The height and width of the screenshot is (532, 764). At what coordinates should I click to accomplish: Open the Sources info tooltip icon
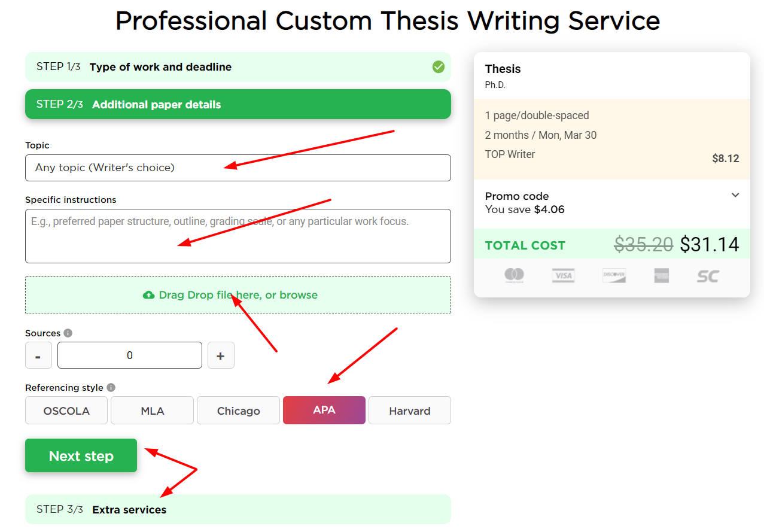tap(68, 332)
